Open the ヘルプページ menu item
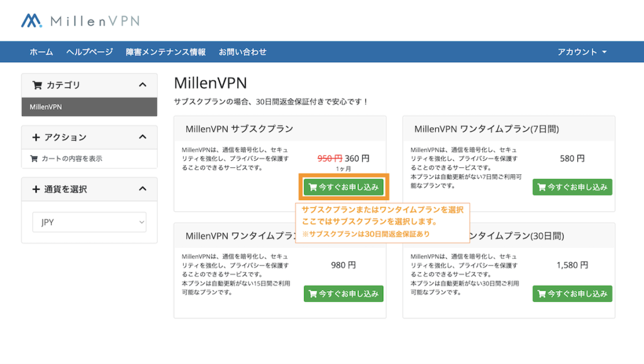This screenshot has height=364, width=644. click(x=89, y=52)
